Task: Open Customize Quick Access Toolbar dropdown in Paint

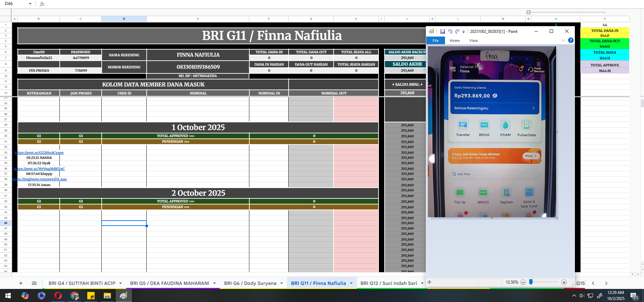Action: coord(463,32)
